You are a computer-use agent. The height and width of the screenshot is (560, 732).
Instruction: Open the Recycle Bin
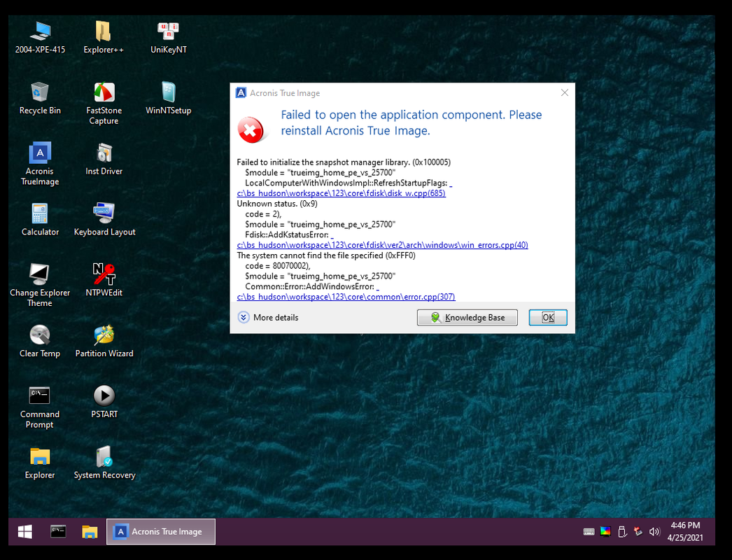40,98
